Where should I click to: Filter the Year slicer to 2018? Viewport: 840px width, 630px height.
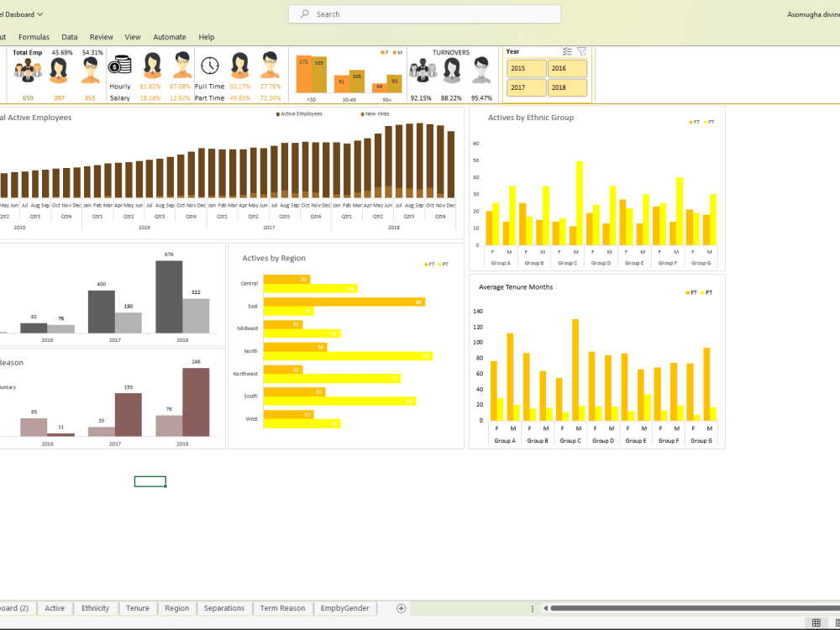(567, 88)
